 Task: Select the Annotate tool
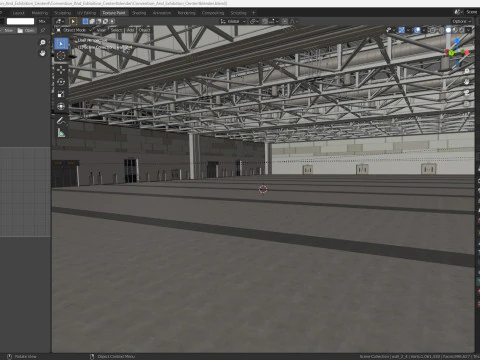(61, 121)
